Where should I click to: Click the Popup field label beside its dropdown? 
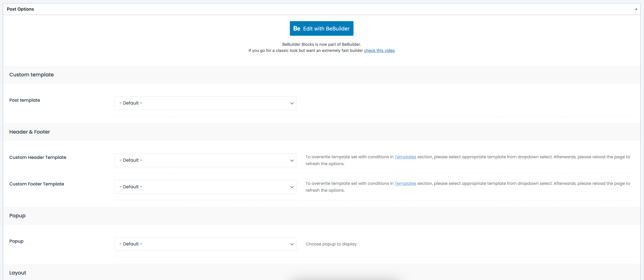coord(16,241)
